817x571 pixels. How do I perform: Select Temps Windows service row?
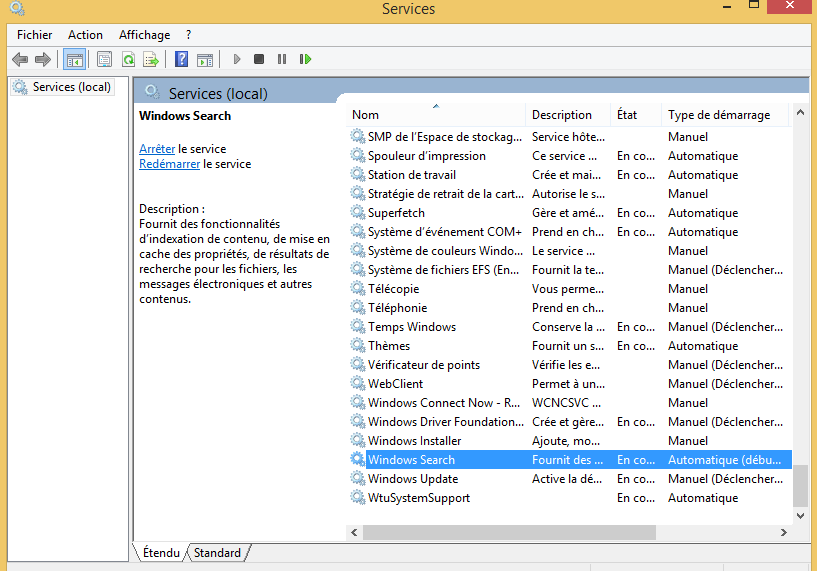click(x=569, y=326)
